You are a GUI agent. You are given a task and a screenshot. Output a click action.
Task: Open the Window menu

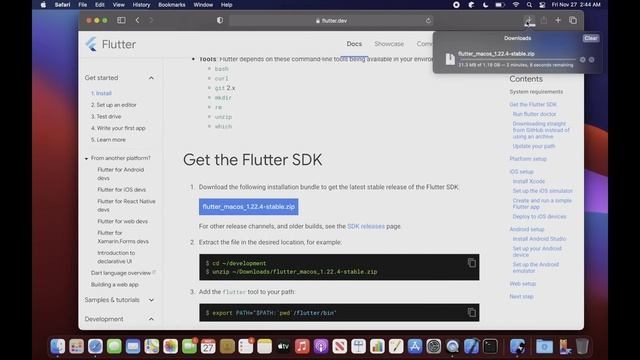(x=203, y=5)
